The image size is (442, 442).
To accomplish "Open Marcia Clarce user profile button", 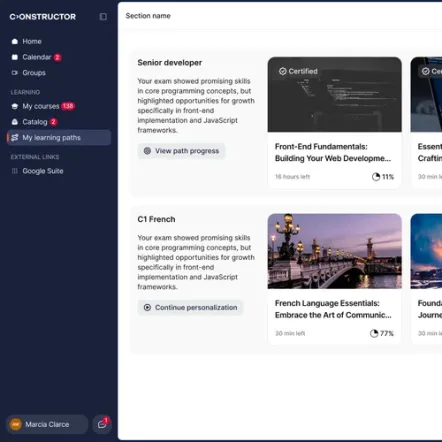I will (47, 424).
